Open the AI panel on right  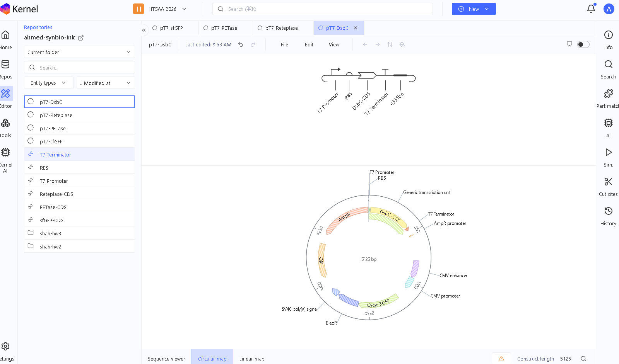pos(608,128)
